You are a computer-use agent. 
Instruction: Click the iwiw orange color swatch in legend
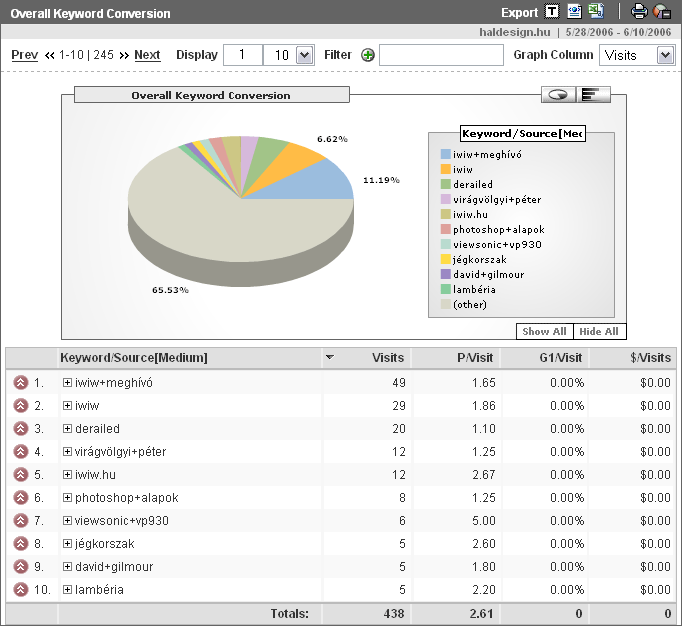[x=445, y=169]
